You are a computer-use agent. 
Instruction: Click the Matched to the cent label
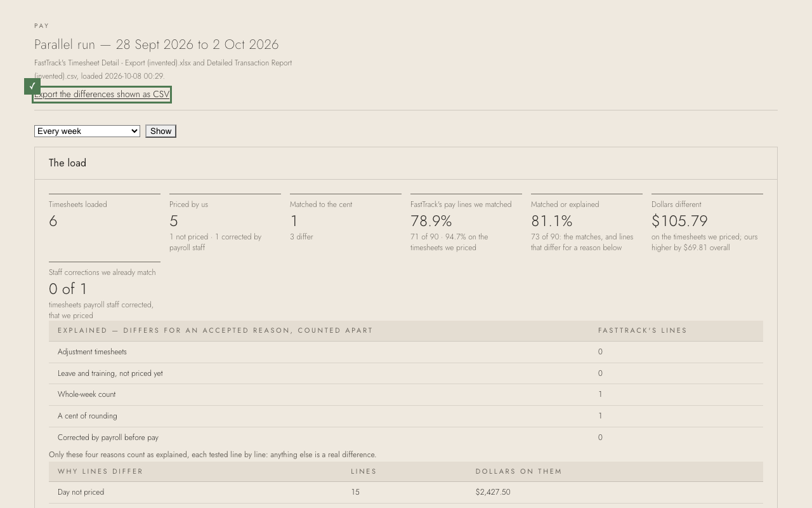click(x=321, y=204)
